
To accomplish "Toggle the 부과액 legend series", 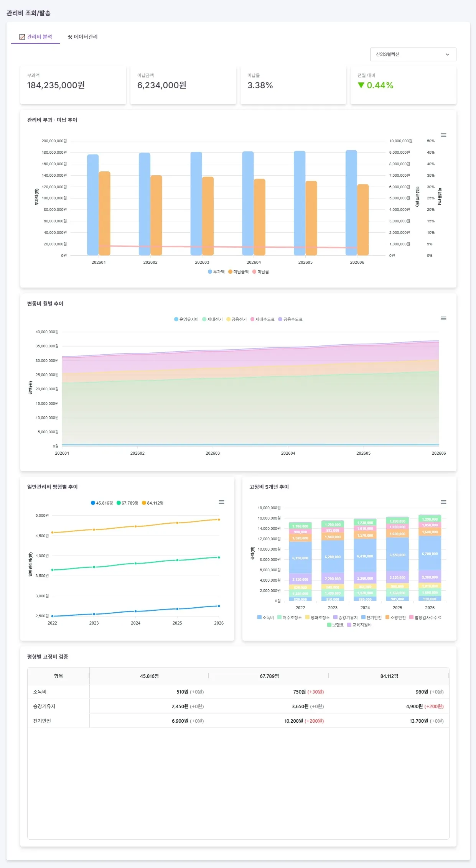I will [x=216, y=272].
